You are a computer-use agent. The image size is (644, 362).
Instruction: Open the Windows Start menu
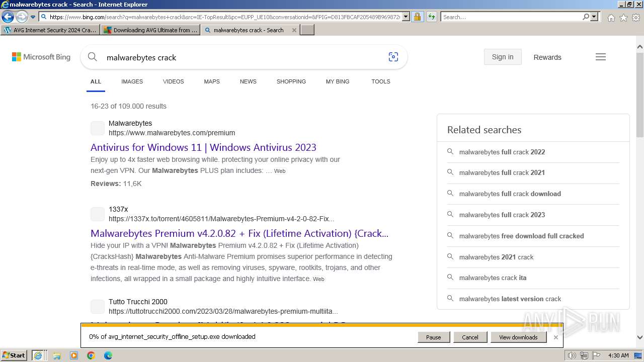tap(14, 355)
